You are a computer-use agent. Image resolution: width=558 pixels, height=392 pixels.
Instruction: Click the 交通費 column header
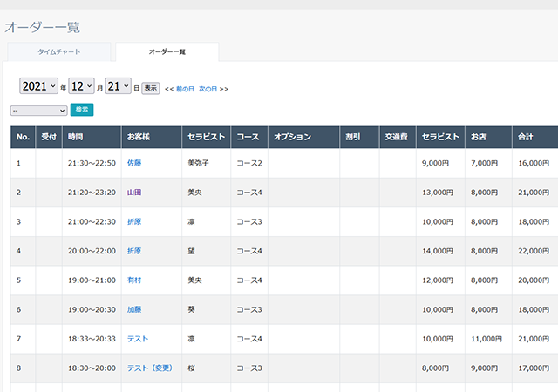pyautogui.click(x=398, y=137)
